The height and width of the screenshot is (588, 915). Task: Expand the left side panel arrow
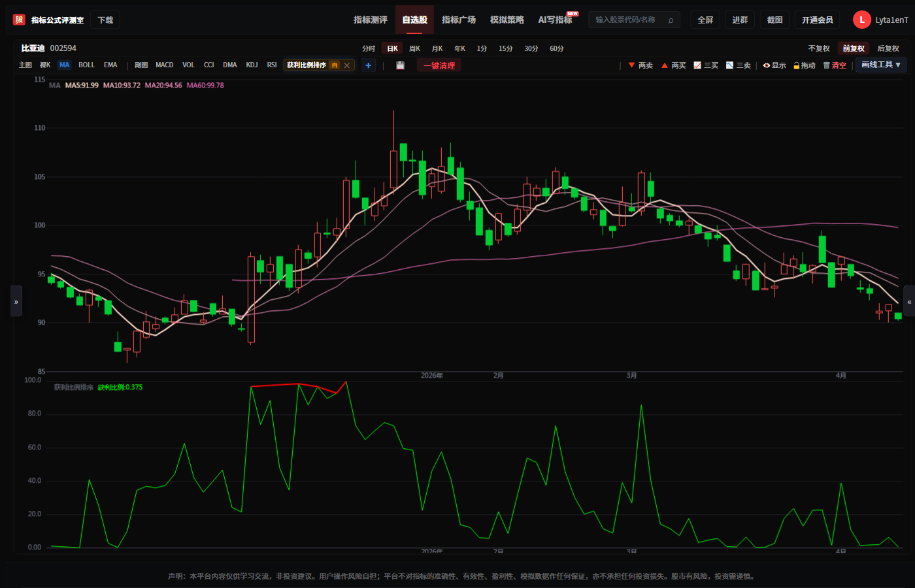click(x=16, y=302)
